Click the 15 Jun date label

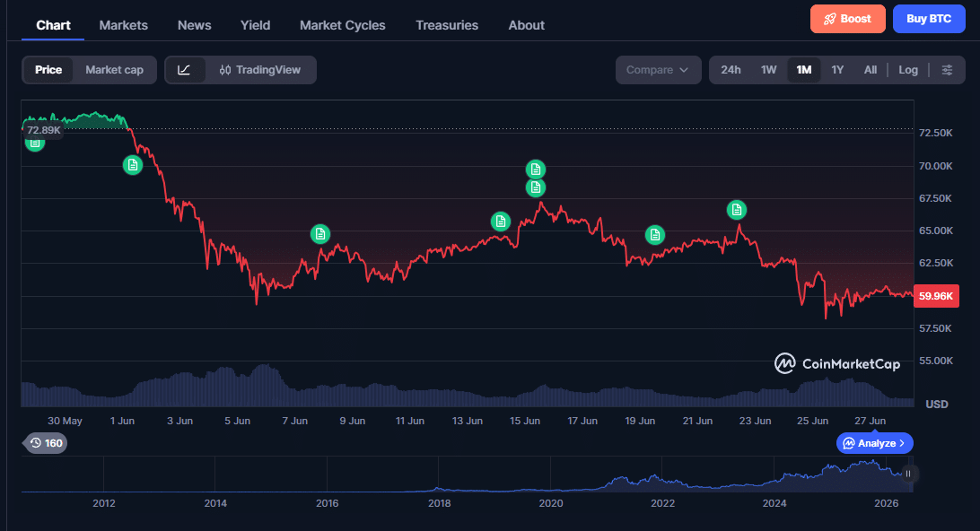pyautogui.click(x=524, y=421)
